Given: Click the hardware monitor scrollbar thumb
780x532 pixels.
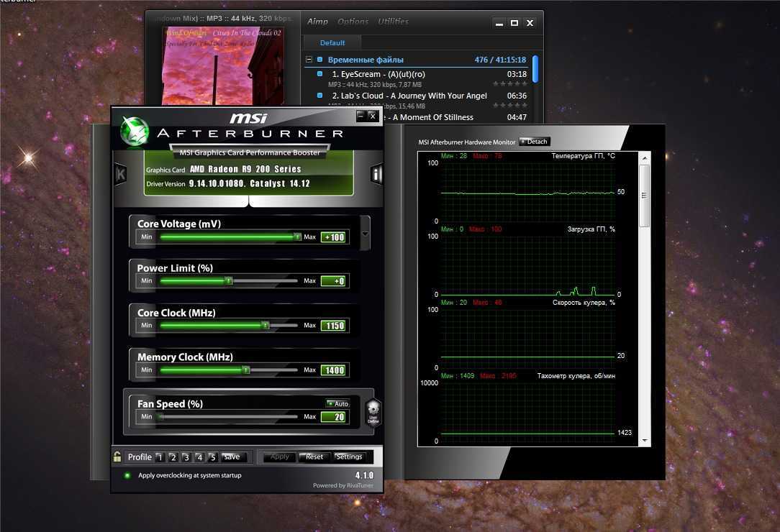Looking at the screenshot, I should click(644, 196).
